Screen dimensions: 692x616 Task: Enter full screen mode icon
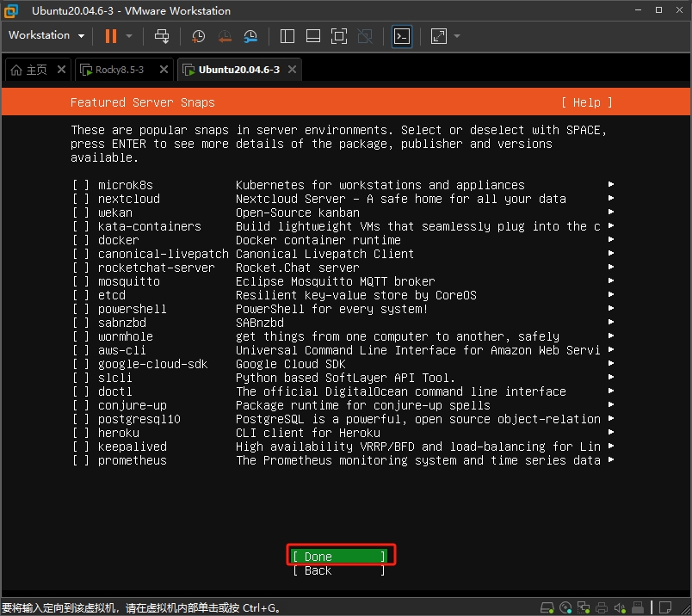tap(339, 36)
